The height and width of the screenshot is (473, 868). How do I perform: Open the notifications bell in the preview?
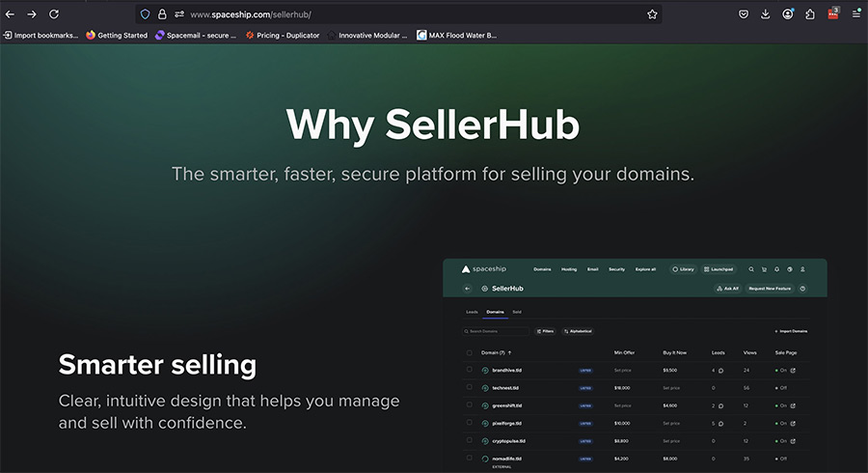776,269
